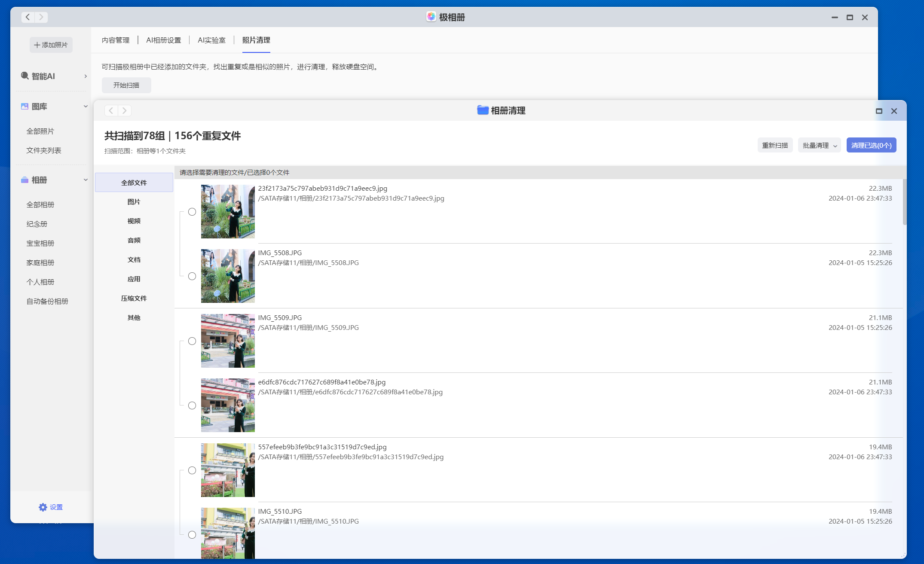
Task: Collapse the 图库 section chevron
Action: [x=85, y=106]
